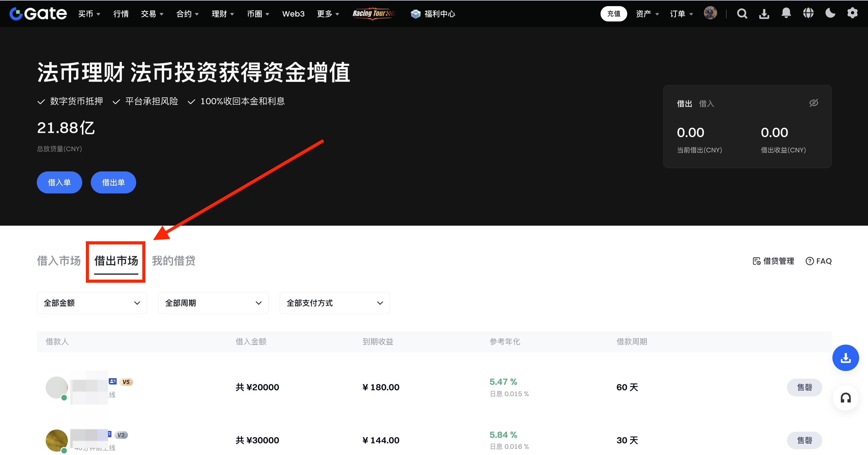This screenshot has height=455, width=868.
Task: Switch to the 借入市场 tab
Action: 59,261
